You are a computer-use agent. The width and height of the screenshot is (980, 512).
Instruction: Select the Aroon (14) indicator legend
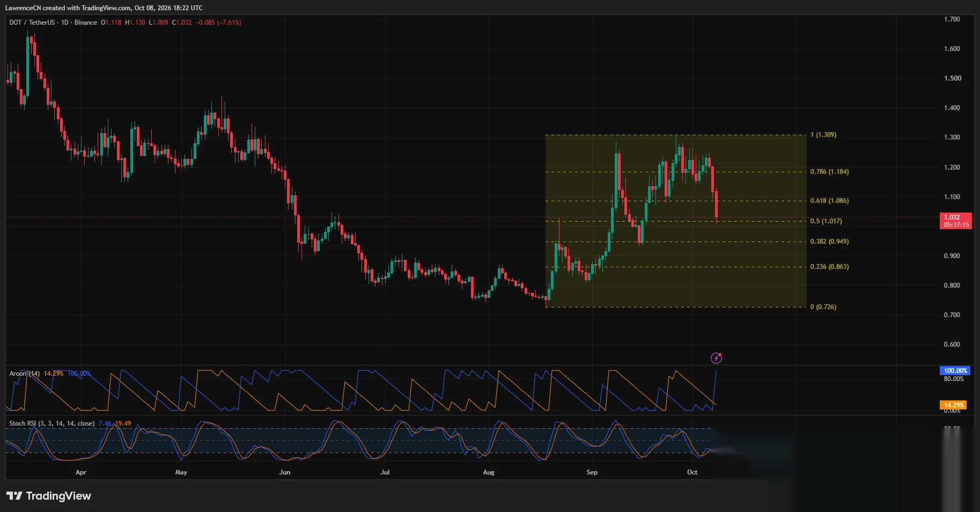pos(25,374)
